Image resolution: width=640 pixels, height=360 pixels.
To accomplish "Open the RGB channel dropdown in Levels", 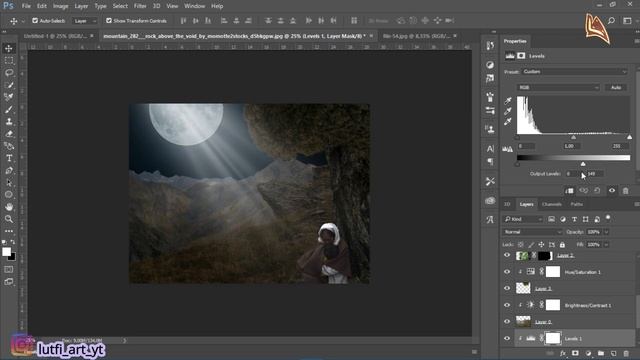I will [558, 87].
